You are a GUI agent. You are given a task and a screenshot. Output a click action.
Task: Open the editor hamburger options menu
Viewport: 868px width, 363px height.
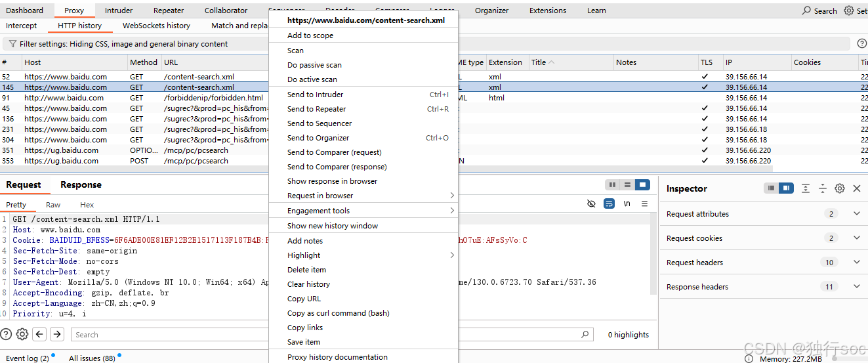[644, 204]
